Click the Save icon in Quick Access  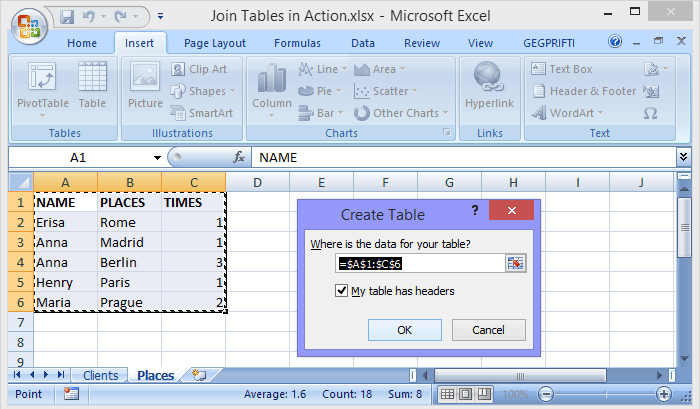click(67, 17)
